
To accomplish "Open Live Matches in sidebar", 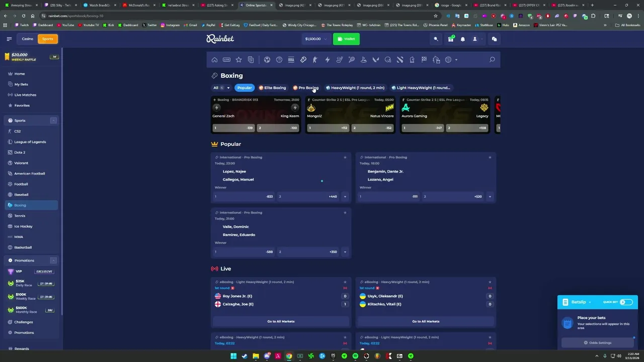I will pos(25,95).
